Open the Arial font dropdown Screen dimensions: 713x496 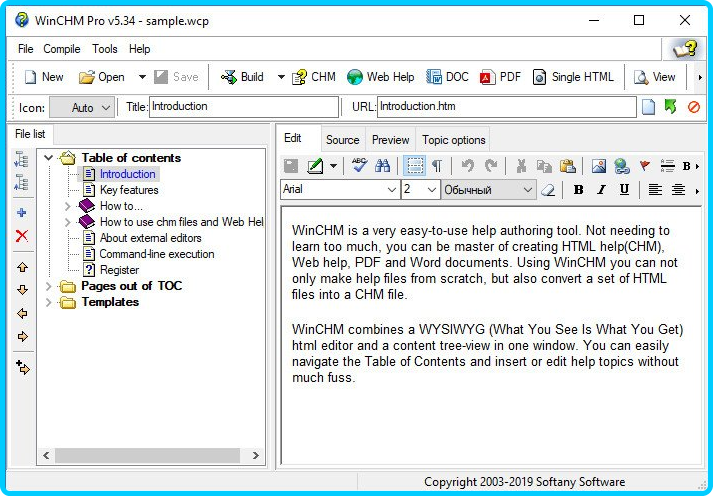pyautogui.click(x=391, y=190)
